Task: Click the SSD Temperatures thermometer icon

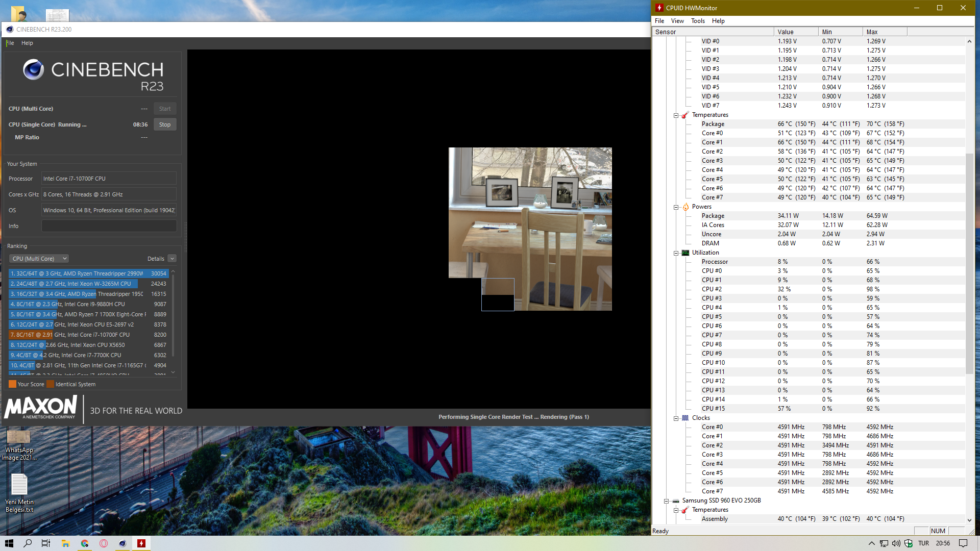Action: pyautogui.click(x=685, y=510)
